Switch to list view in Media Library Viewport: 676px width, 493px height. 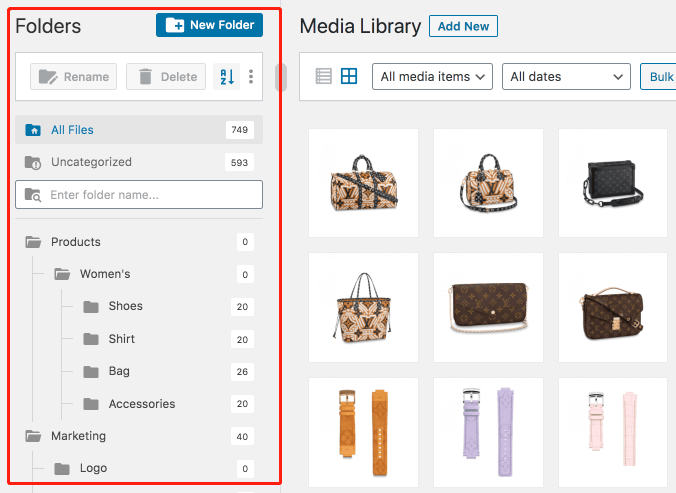pos(323,76)
